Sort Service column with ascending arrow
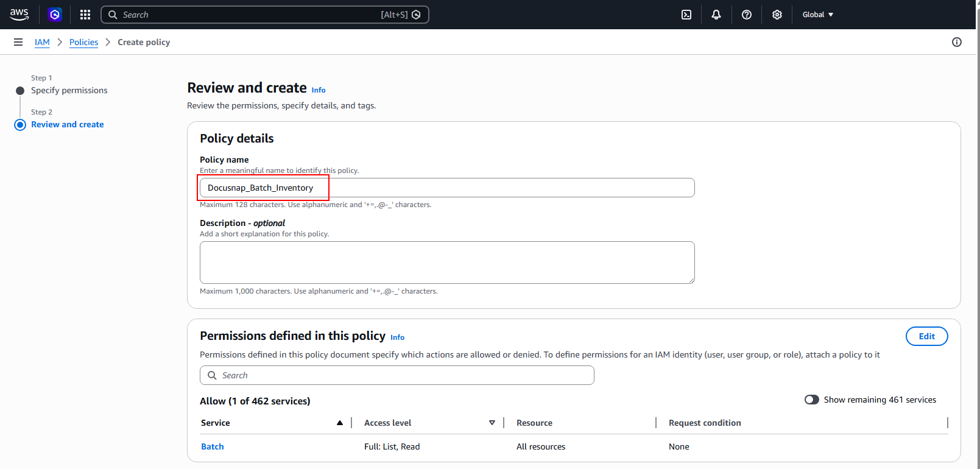Image resolution: width=980 pixels, height=469 pixels. [x=340, y=423]
